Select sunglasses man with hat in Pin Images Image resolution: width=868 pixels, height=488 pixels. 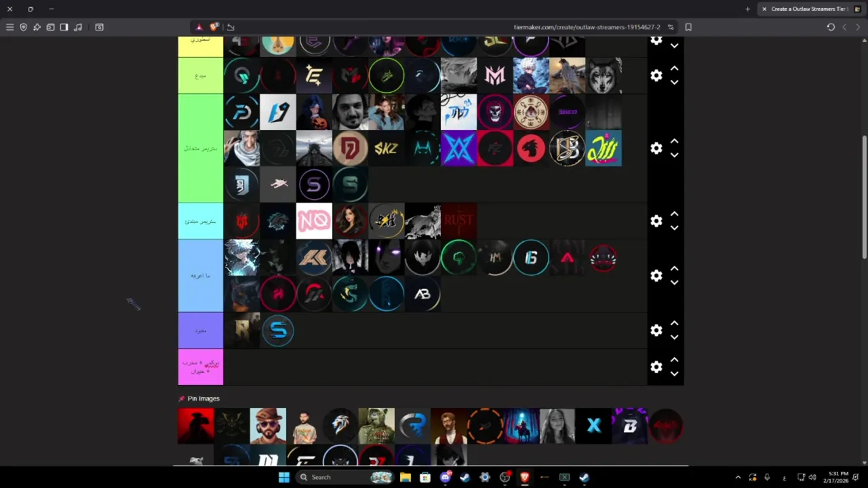[268, 426]
